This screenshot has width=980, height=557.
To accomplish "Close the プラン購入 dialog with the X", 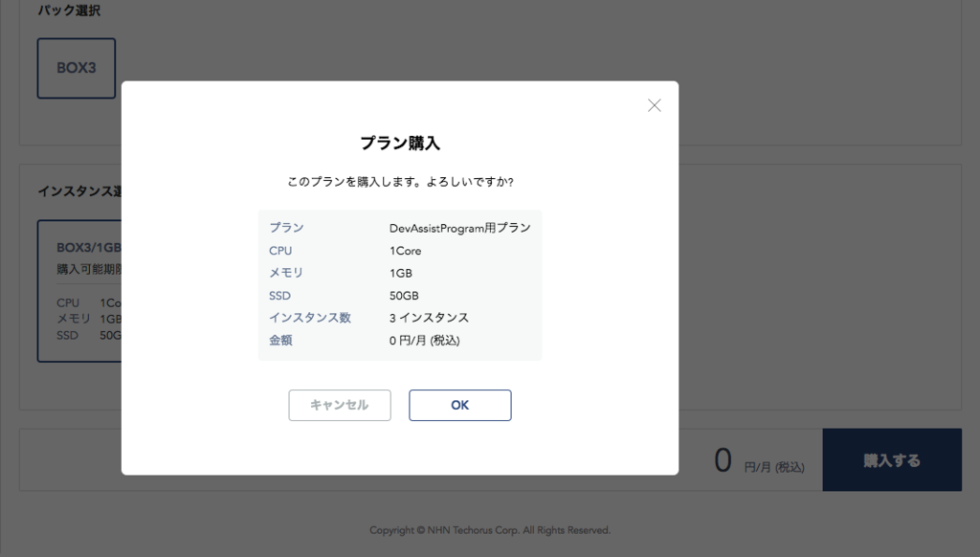I will (x=654, y=105).
